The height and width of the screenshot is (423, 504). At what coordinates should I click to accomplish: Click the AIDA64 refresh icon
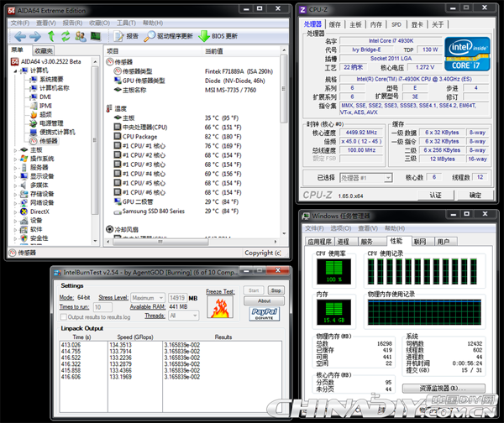point(66,36)
